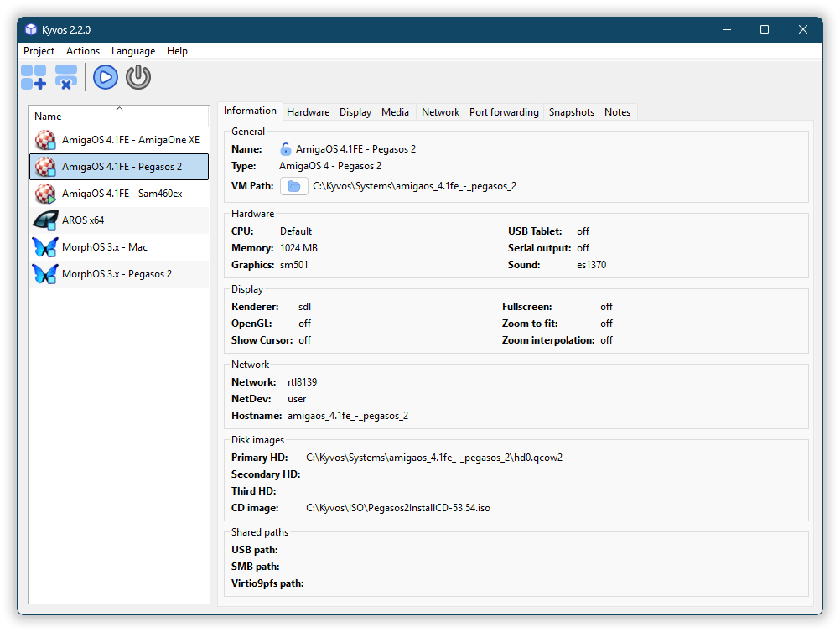Switch to the Display tab
Screen dimensions: 840x632
click(x=355, y=112)
